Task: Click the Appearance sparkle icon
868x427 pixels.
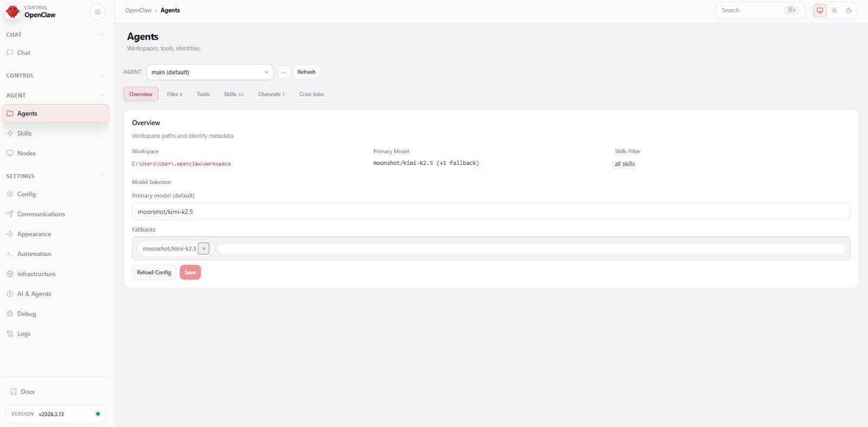Action: (10, 234)
